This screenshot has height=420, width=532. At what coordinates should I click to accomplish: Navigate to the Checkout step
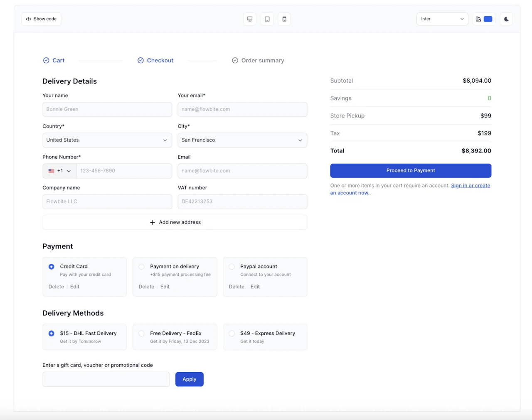coord(155,60)
